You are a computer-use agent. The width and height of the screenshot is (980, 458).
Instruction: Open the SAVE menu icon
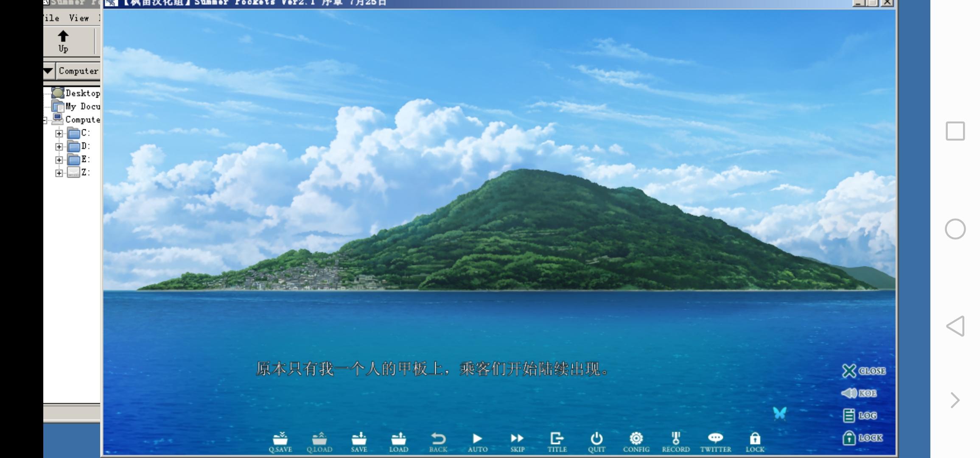(x=359, y=442)
